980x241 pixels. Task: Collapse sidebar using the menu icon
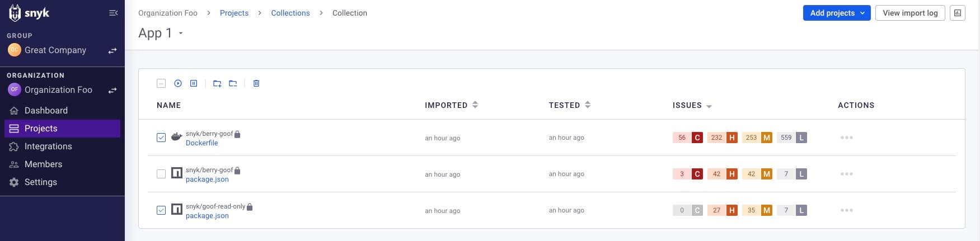[x=113, y=13]
